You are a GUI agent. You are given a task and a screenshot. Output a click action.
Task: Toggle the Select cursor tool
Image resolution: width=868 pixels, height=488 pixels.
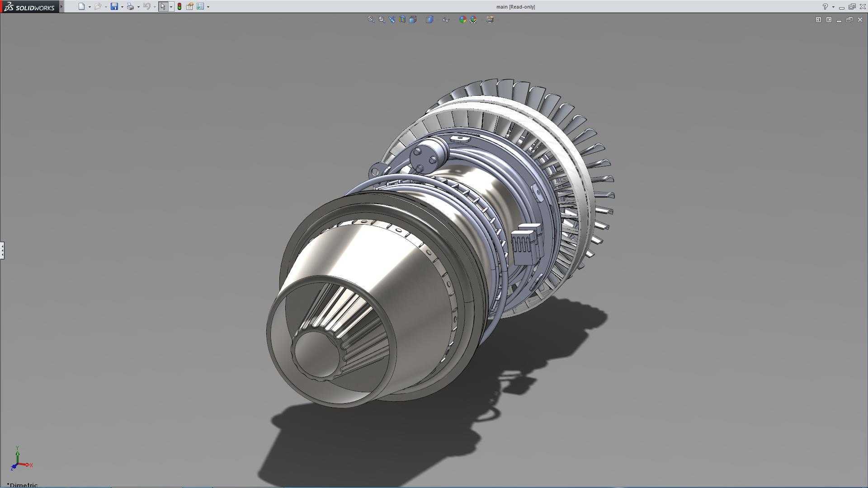(x=163, y=6)
